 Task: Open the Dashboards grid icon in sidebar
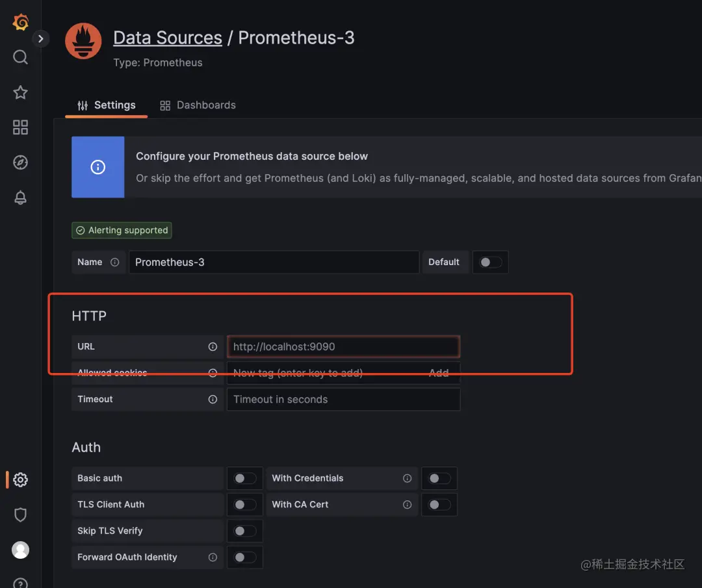[21, 127]
